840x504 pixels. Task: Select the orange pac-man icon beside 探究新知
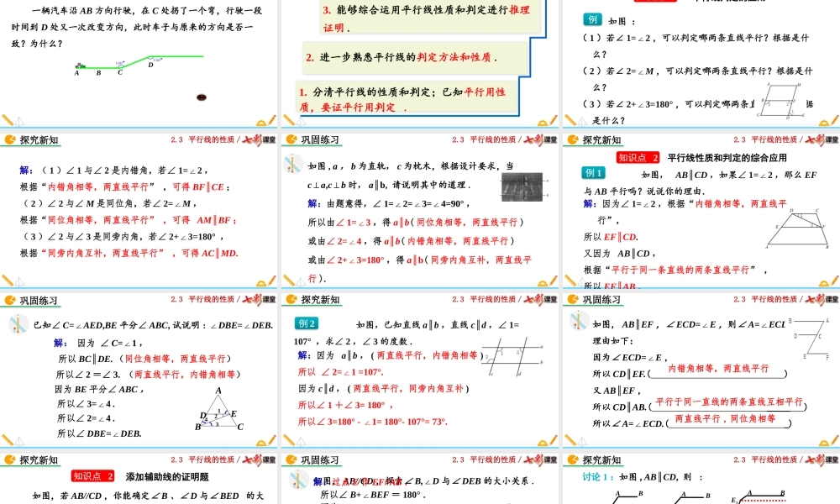[x=12, y=141]
